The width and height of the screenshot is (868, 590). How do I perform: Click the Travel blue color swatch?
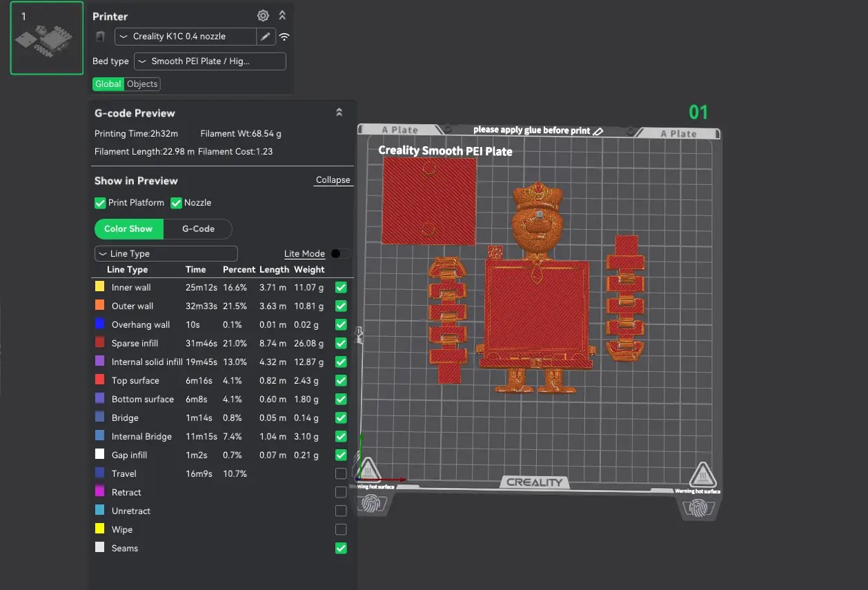point(99,473)
